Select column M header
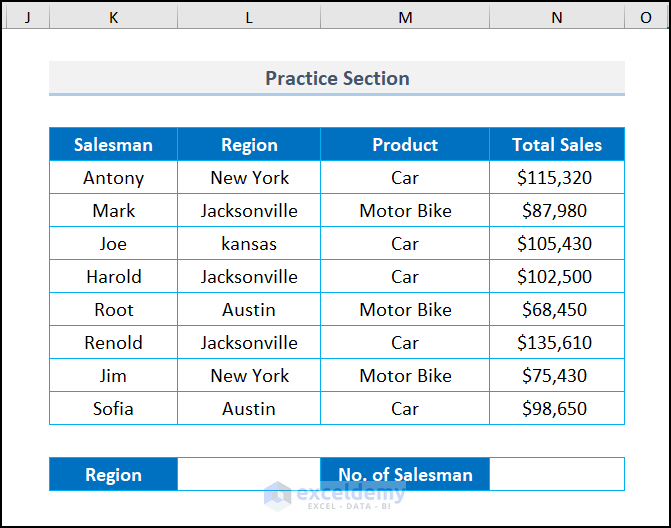The height and width of the screenshot is (528, 671). [405, 18]
